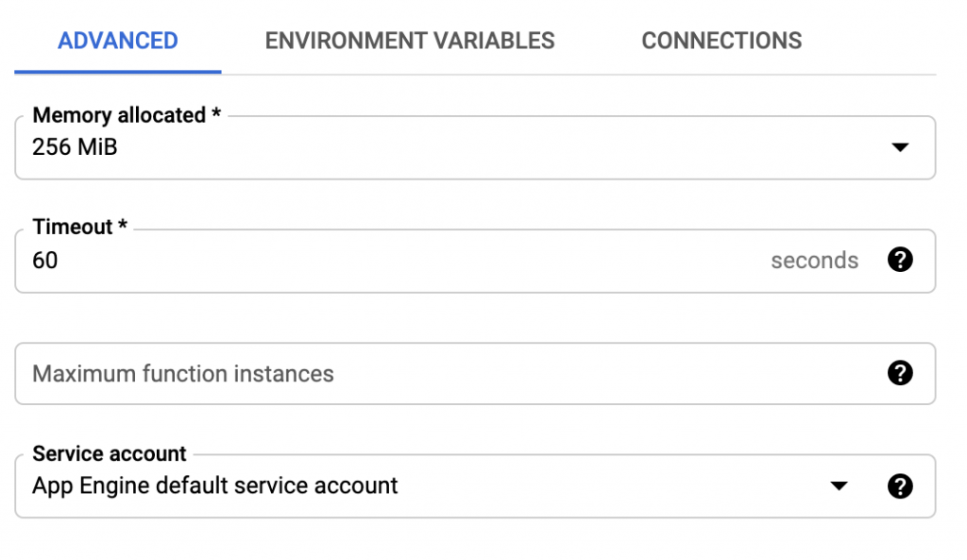Click the dropdown arrow in Service account field

tap(839, 486)
